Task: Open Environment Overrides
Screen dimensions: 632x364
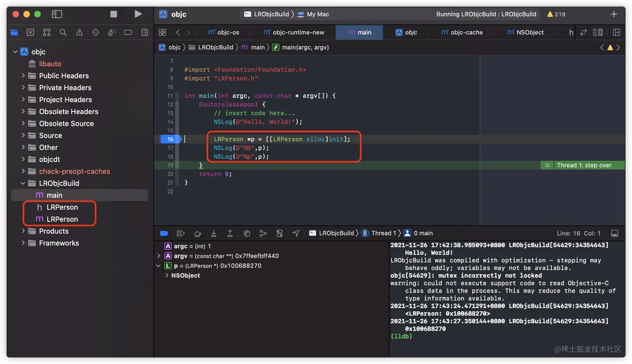Action: [x=279, y=233]
